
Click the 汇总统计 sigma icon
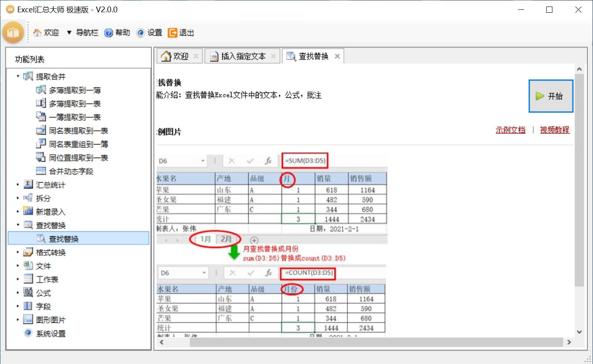(x=28, y=184)
